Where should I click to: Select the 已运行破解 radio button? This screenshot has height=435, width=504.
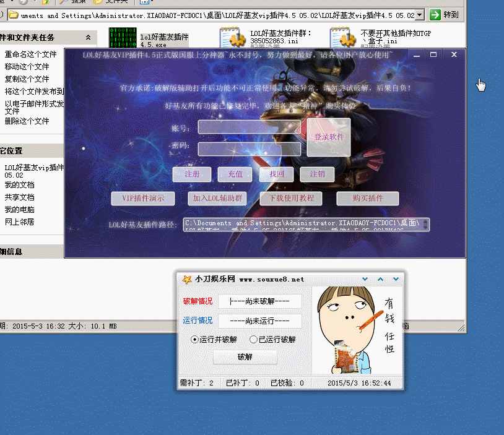coord(253,339)
